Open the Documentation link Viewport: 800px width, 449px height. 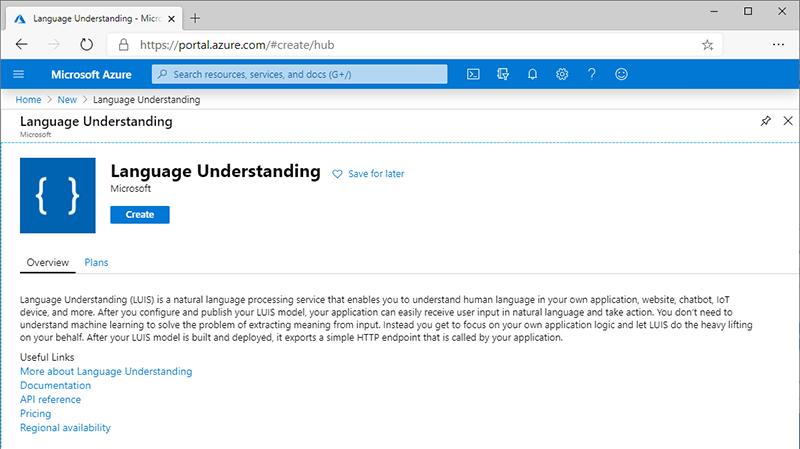(x=55, y=385)
